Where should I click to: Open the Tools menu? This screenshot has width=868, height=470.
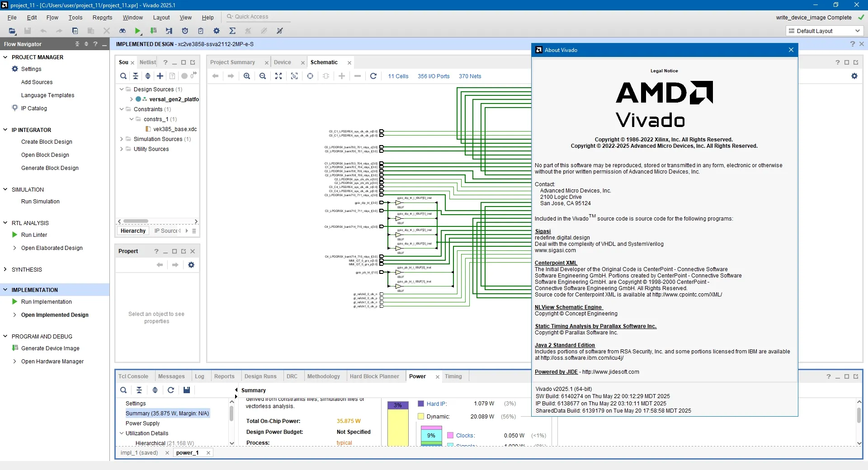[75, 17]
